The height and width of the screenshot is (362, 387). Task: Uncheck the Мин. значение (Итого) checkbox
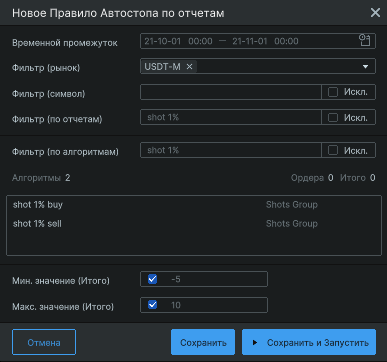[x=152, y=279]
